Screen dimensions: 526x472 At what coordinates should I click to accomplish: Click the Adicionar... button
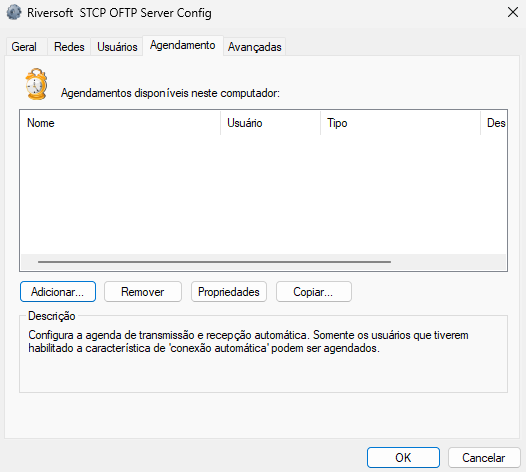pyautogui.click(x=58, y=292)
